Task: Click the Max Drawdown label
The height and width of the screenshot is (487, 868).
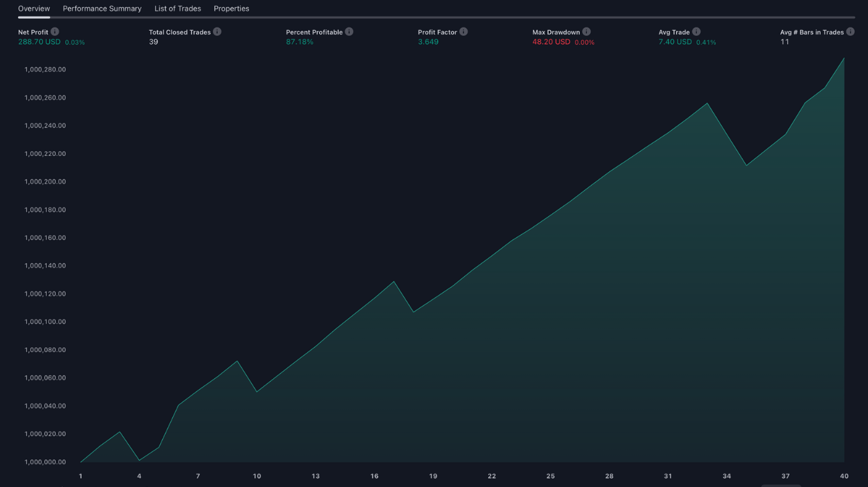Action: (x=556, y=32)
